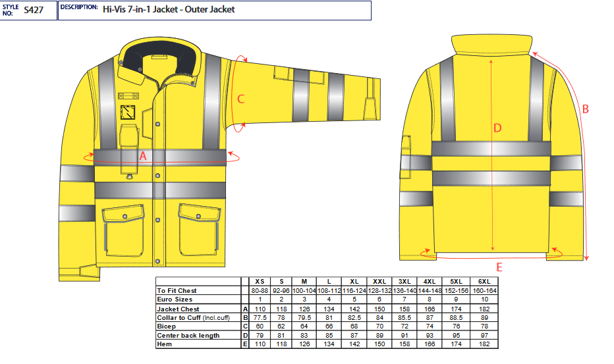Click the letter B cell in Collar to Cuff row
The image size is (614, 364).
point(245,318)
